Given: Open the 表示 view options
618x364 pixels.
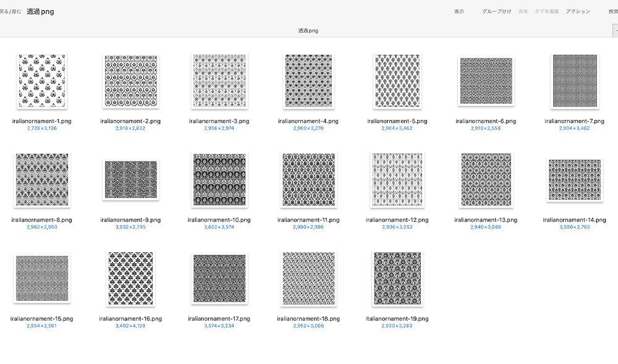Looking at the screenshot, I should tap(459, 11).
